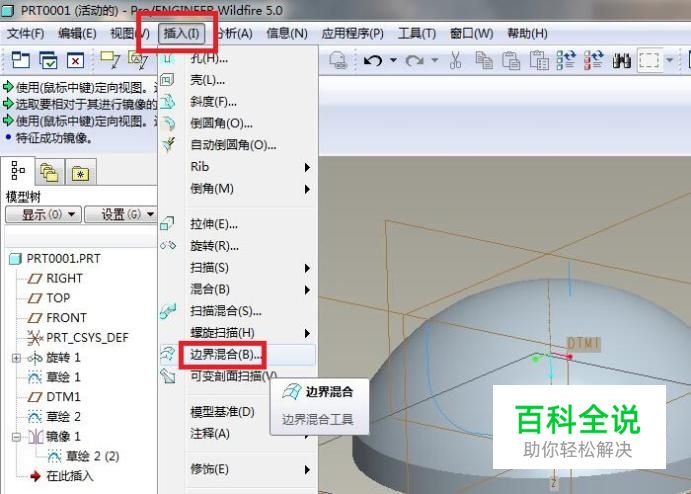Click the Swept Blend icon beside 扫描混合(S)

(x=168, y=311)
